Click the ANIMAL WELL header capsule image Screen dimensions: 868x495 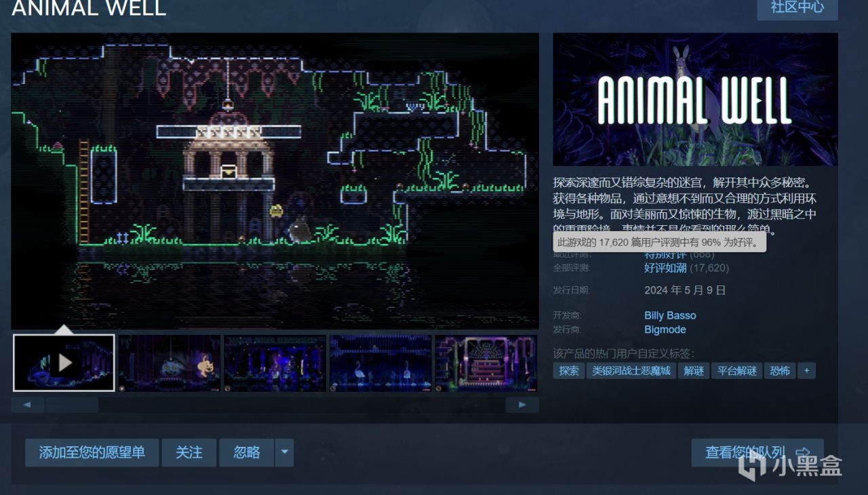pos(695,99)
